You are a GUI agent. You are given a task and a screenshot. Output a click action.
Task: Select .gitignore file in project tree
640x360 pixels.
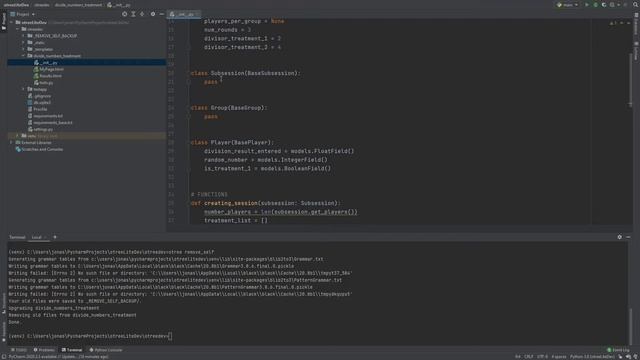(40, 96)
